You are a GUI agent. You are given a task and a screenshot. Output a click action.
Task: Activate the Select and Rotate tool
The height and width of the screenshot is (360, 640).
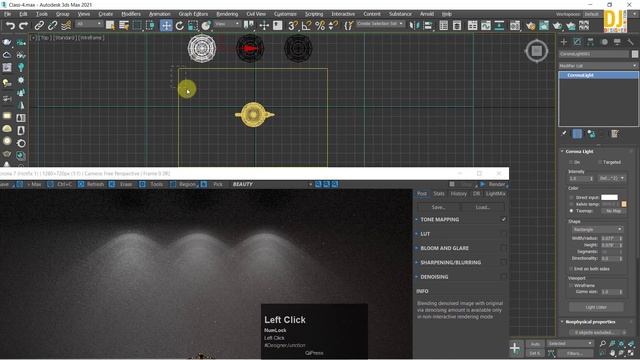click(x=180, y=26)
